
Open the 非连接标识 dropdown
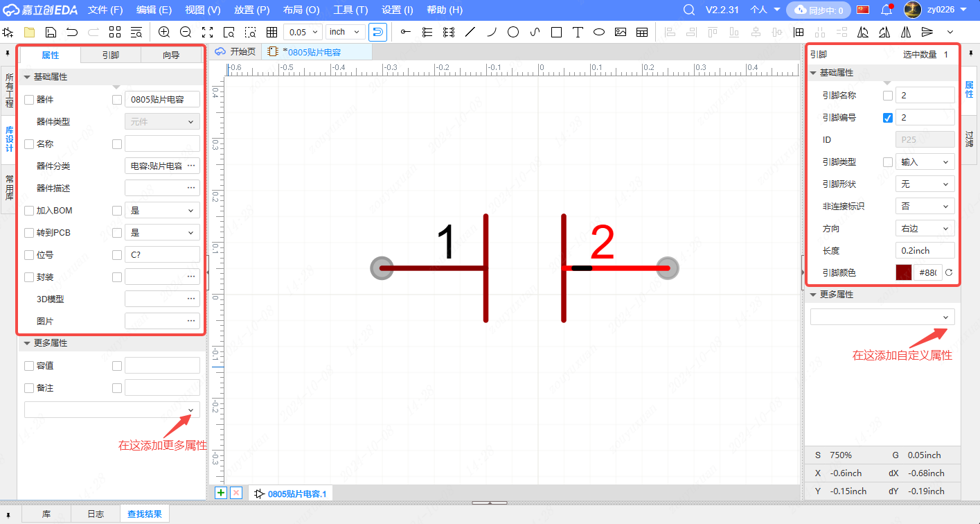click(925, 207)
